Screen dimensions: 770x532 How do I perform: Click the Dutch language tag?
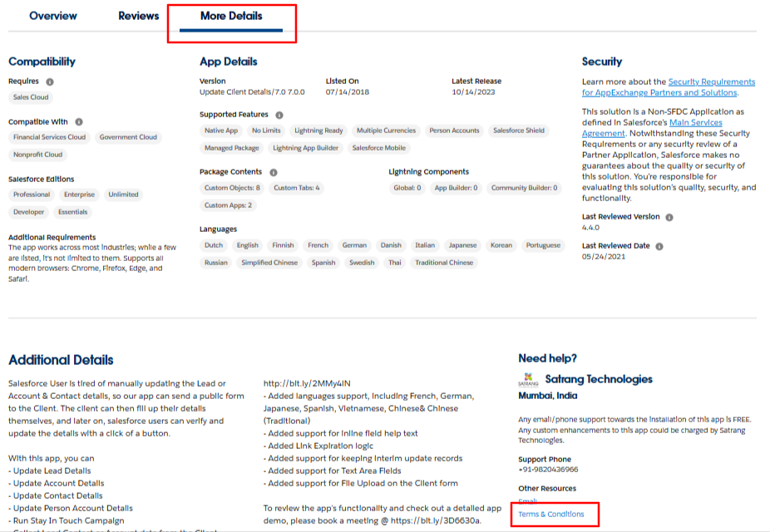[214, 245]
